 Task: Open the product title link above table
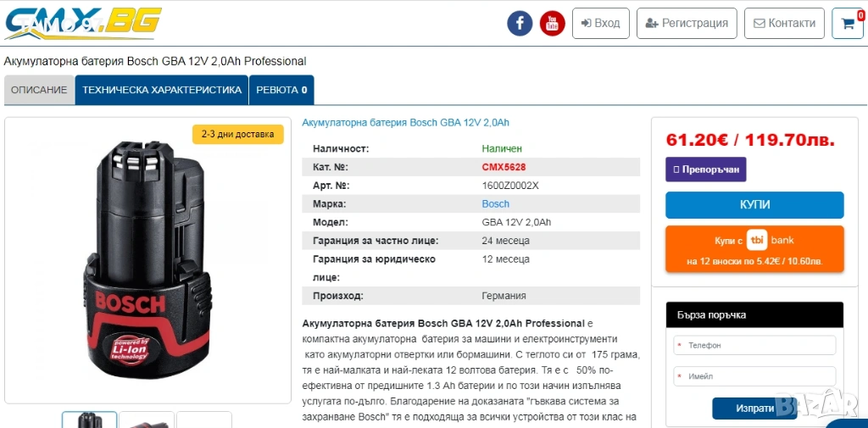coord(405,122)
